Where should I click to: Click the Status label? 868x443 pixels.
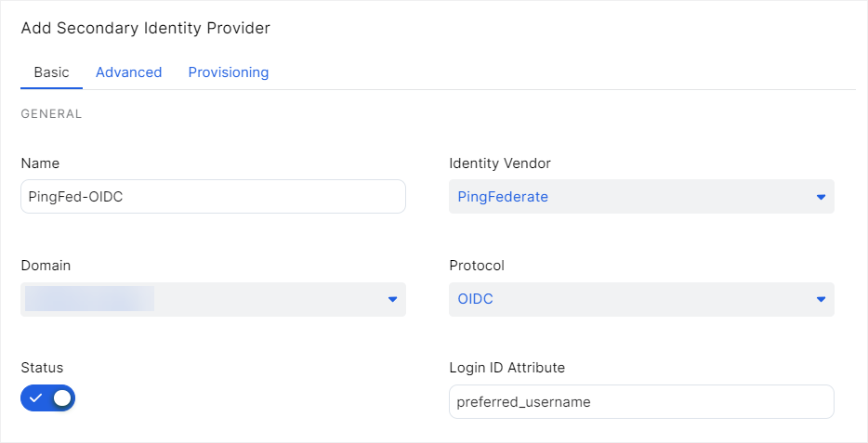point(42,368)
